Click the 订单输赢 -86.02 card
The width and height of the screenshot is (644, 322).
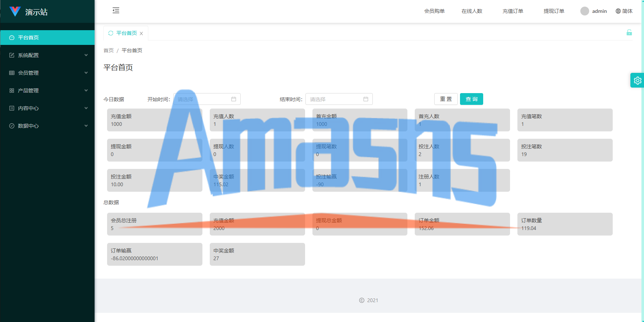coord(155,254)
